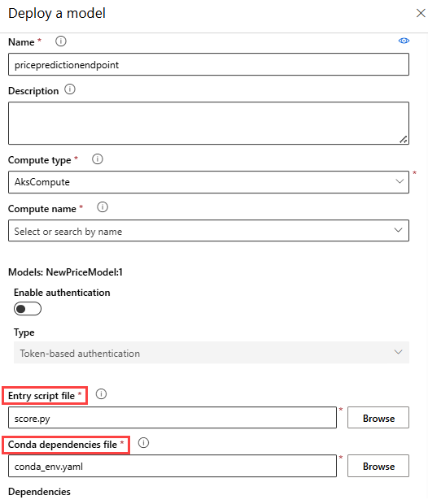Click inside the Description text area
428x504 pixels.
(x=208, y=123)
